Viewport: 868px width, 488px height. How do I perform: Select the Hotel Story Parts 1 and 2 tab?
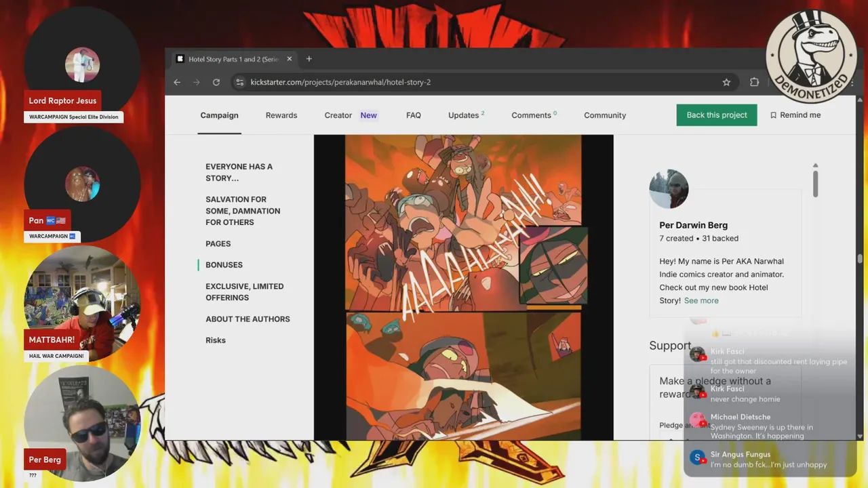click(233, 59)
